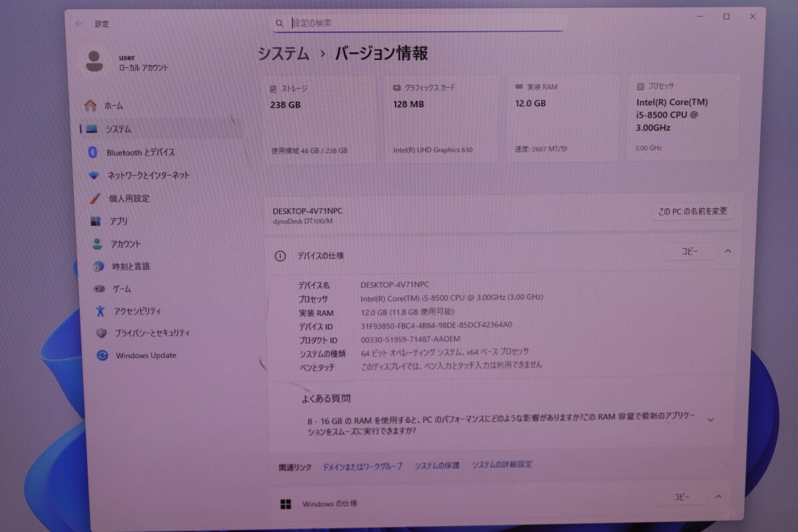Open the ゲーム controller icon

100,289
